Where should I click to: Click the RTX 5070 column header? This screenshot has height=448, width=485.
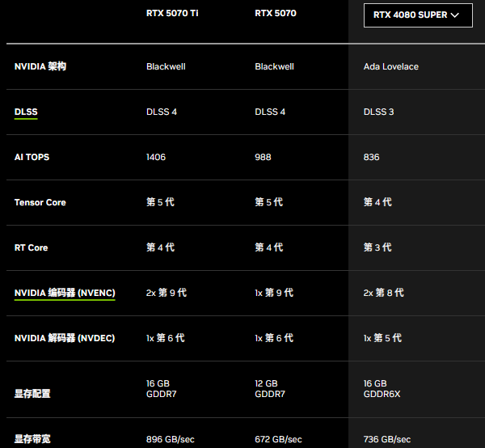click(275, 13)
